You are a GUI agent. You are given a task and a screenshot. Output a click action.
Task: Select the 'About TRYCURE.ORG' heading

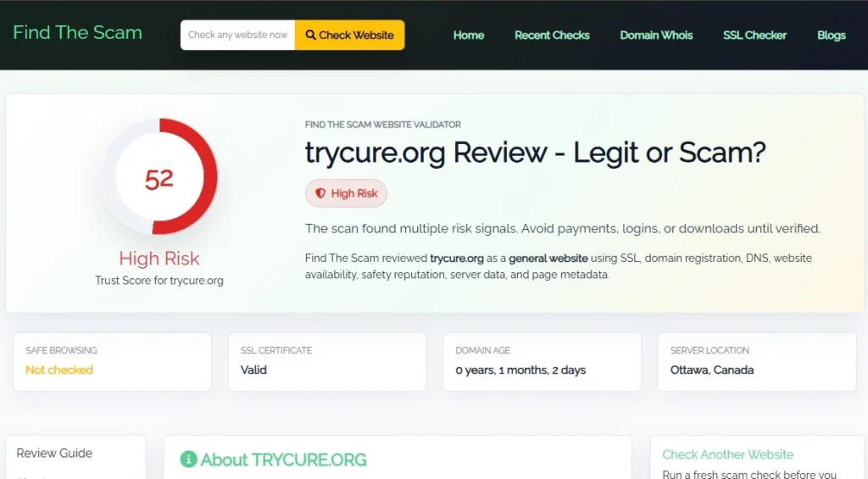coord(283,460)
